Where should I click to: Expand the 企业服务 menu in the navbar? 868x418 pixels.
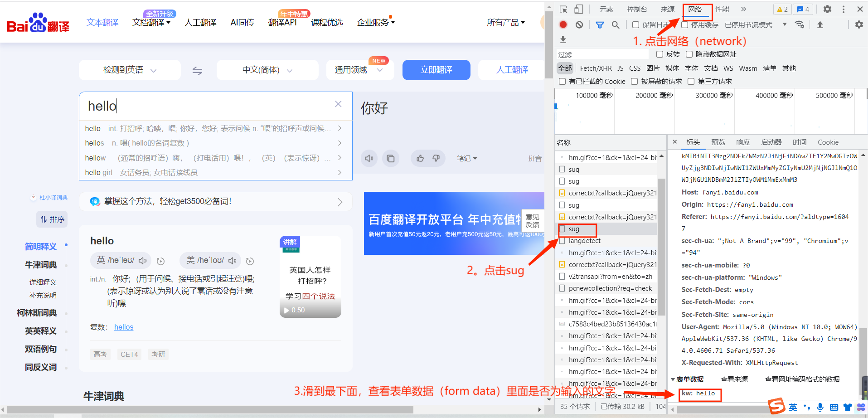[376, 23]
